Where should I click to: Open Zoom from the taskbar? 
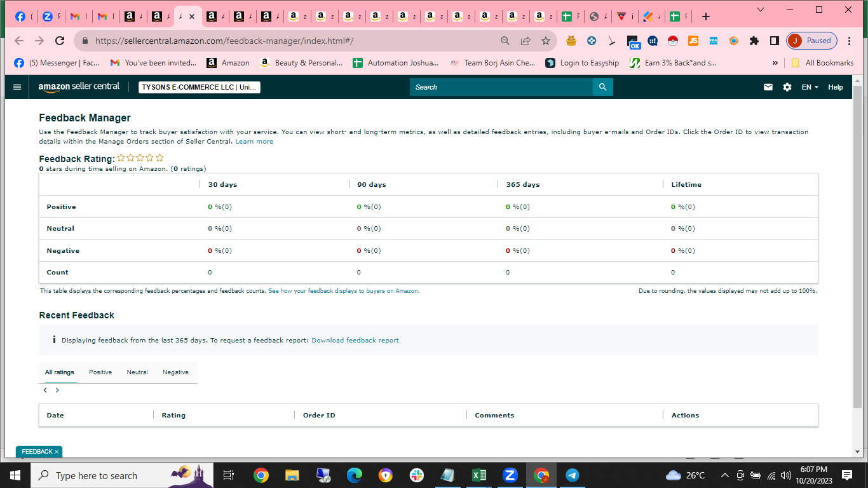510,475
